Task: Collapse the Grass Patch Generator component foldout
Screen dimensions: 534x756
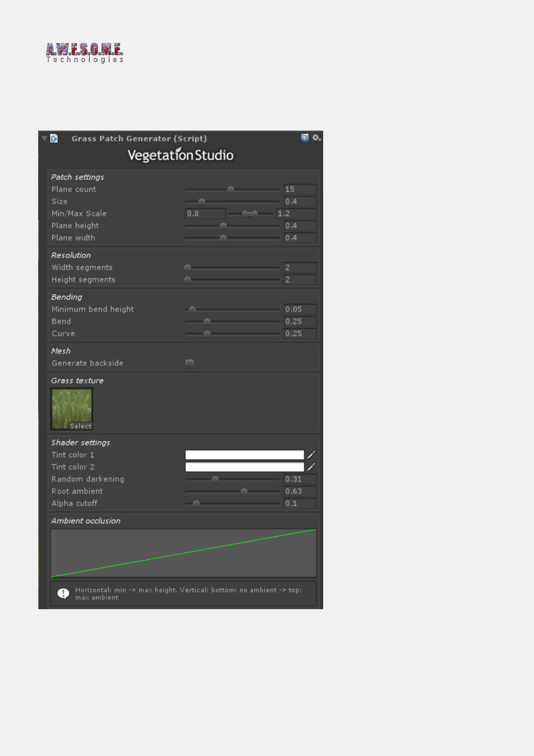Action: 44,138
